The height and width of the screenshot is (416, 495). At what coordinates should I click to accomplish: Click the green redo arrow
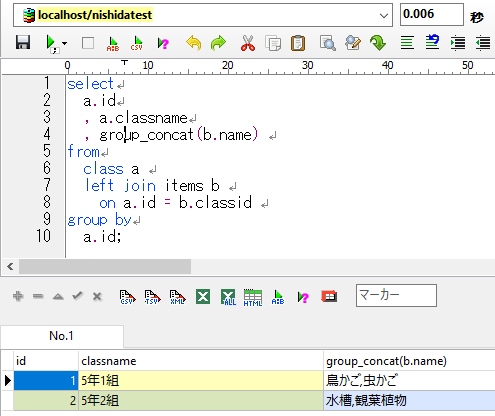(218, 43)
